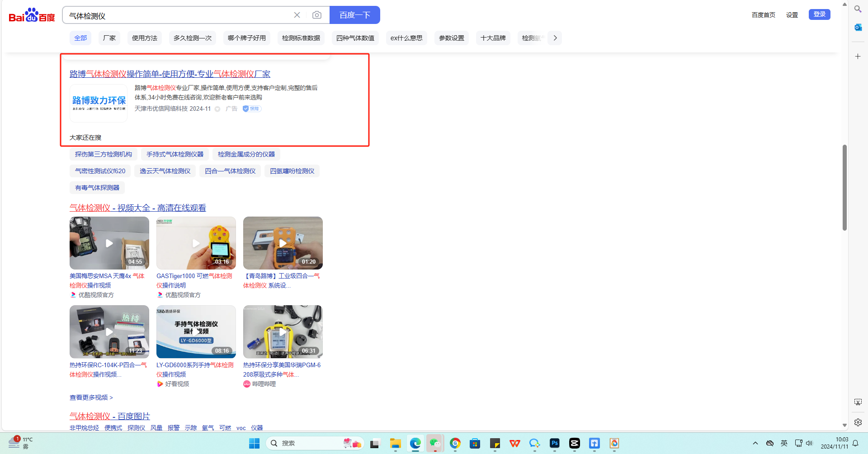Image resolution: width=868 pixels, height=454 pixels.
Task: Toggle the input language indicator 英
Action: pyautogui.click(x=784, y=443)
